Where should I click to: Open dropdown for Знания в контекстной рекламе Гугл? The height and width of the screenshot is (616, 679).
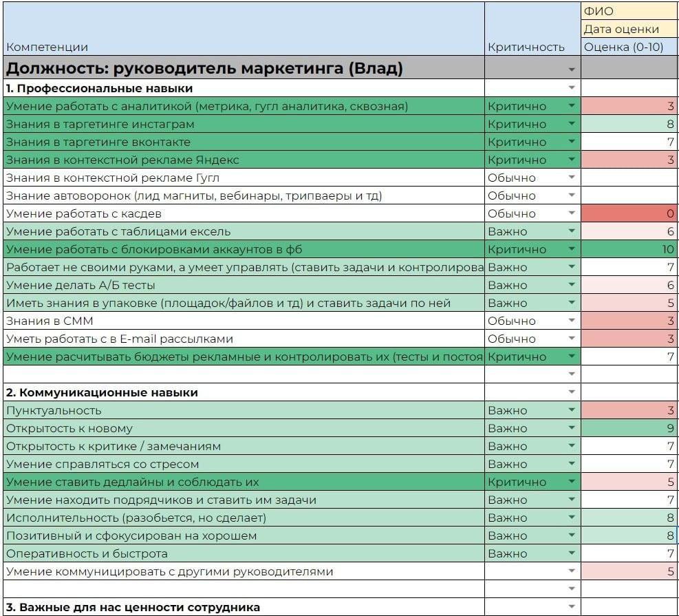[x=571, y=178]
